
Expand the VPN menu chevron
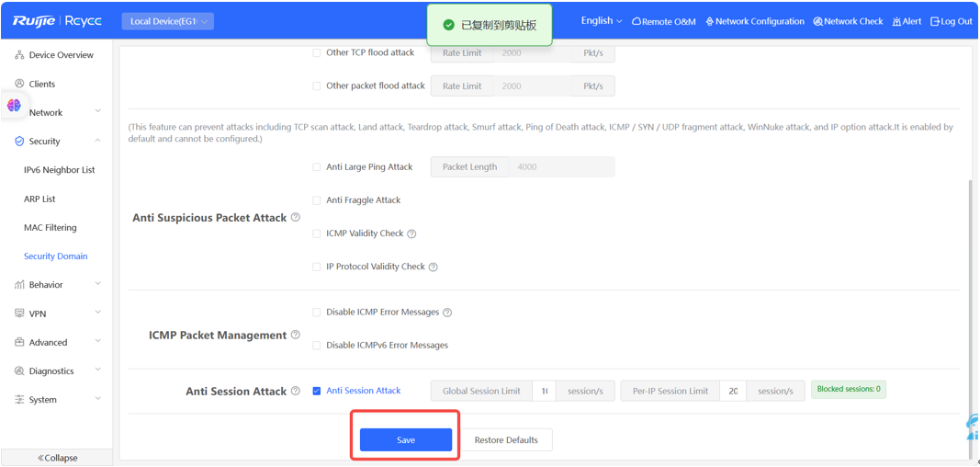tap(97, 313)
